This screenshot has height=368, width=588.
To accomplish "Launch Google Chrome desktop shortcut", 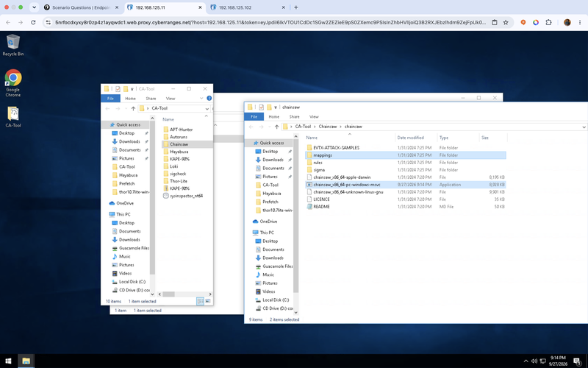I will [12, 83].
